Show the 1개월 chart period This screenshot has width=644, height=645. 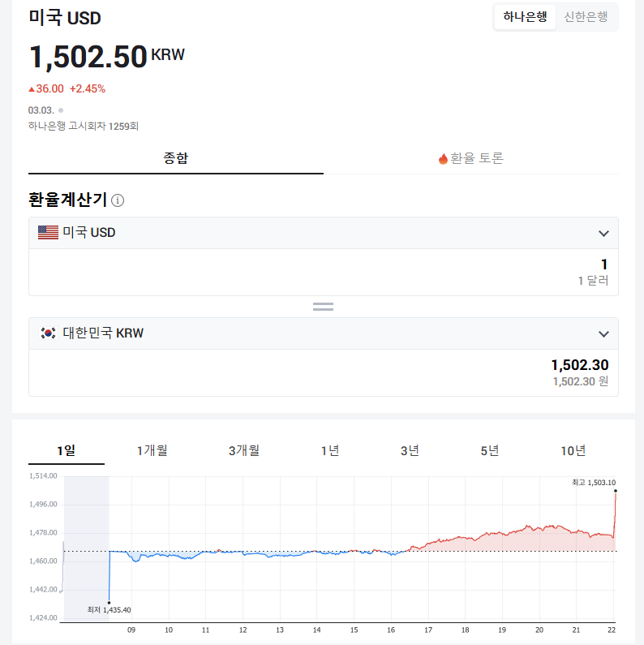click(x=152, y=451)
